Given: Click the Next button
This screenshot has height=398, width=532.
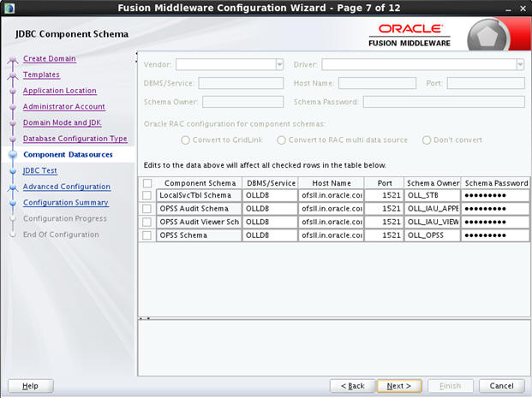Looking at the screenshot, I should point(399,386).
